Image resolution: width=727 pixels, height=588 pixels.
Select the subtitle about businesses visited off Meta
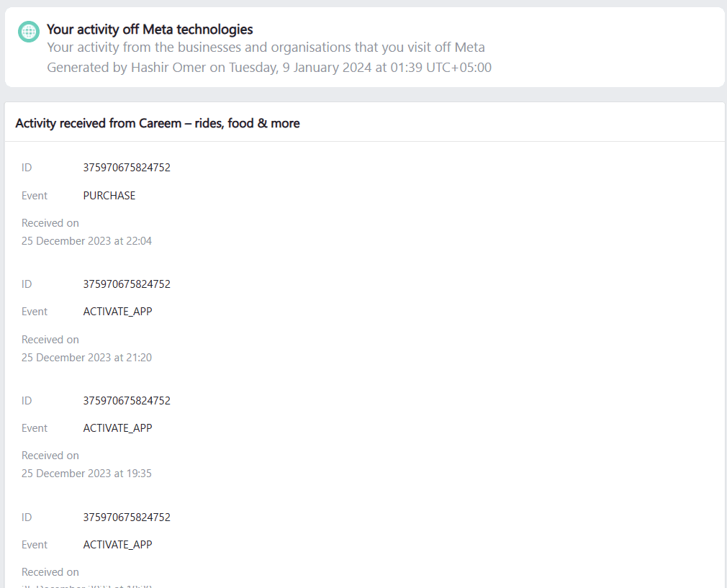tap(266, 48)
